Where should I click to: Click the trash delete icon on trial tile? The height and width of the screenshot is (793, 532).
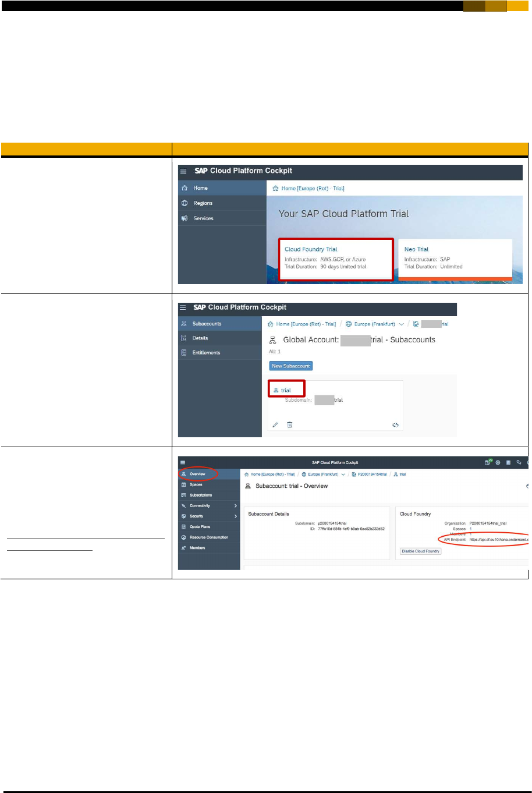point(289,425)
